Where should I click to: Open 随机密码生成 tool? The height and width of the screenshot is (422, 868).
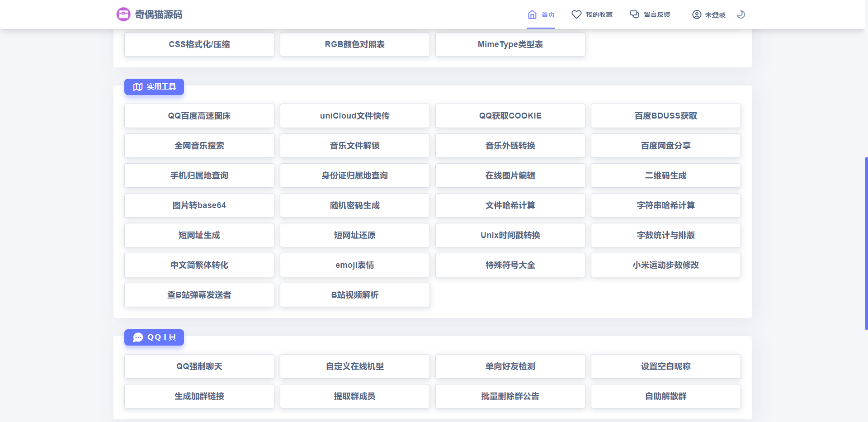tap(355, 205)
